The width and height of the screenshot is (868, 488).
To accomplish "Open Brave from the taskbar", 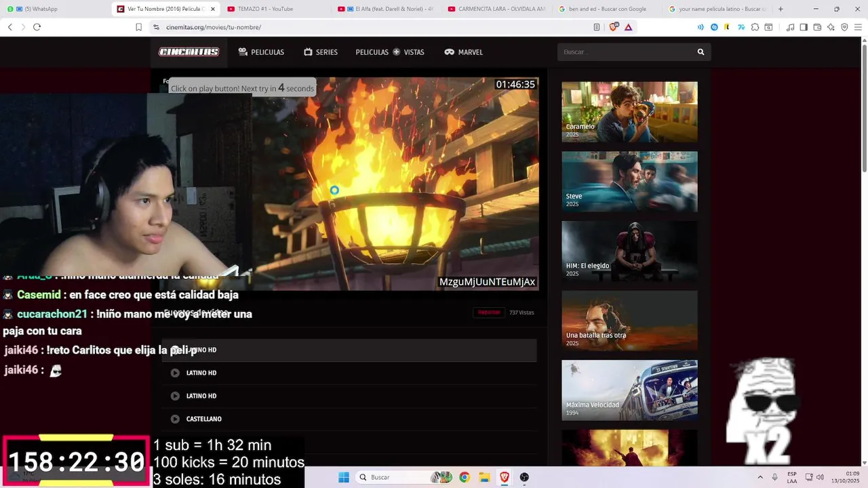I will point(505,477).
